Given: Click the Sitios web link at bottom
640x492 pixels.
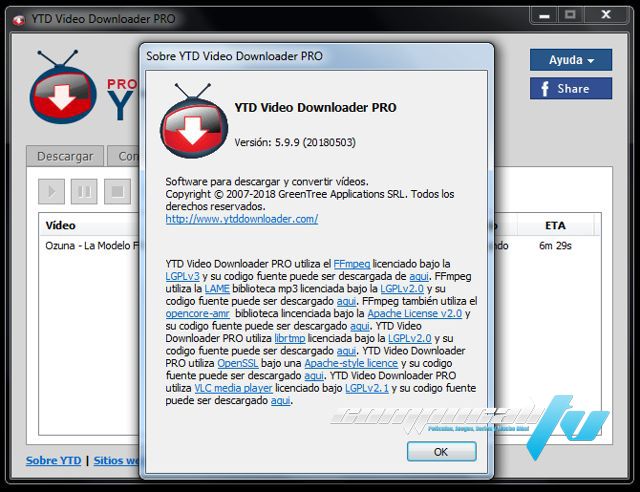Looking at the screenshot, I should tap(116, 461).
